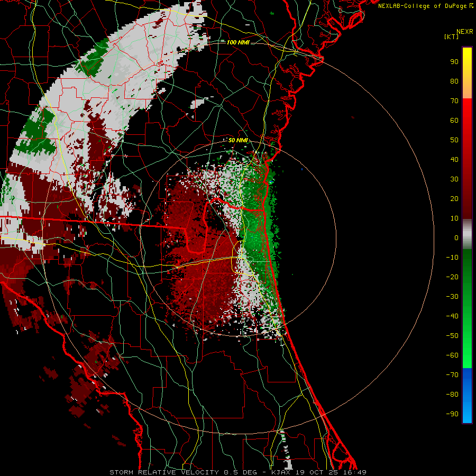This screenshot has height=476, width=476.
Task: Select the positive 10 knot scale label
Action: tap(454, 218)
